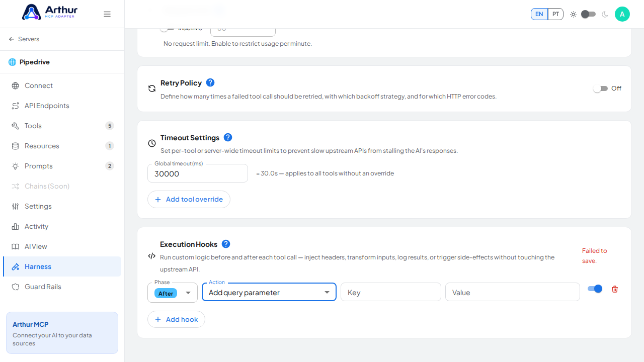Viewport: 644px width, 362px height.
Task: Click the Retry Policy refresh icon
Action: (152, 88)
